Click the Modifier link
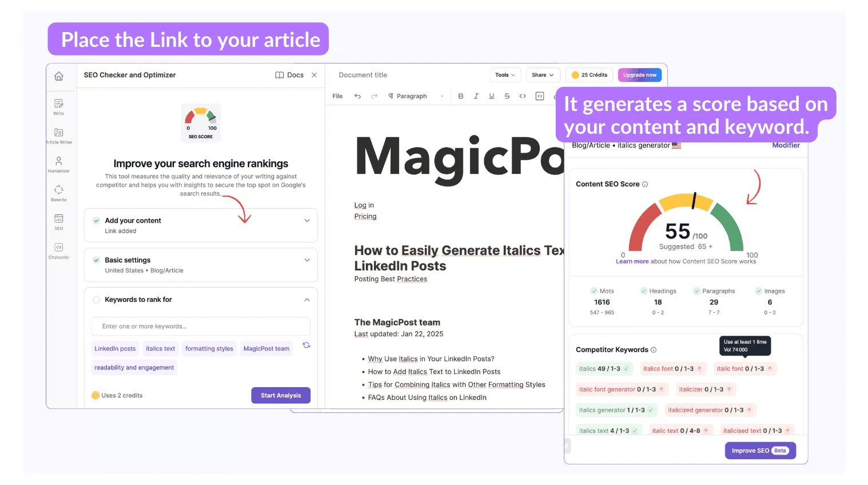Screen dimensions: 868x485 pos(786,145)
